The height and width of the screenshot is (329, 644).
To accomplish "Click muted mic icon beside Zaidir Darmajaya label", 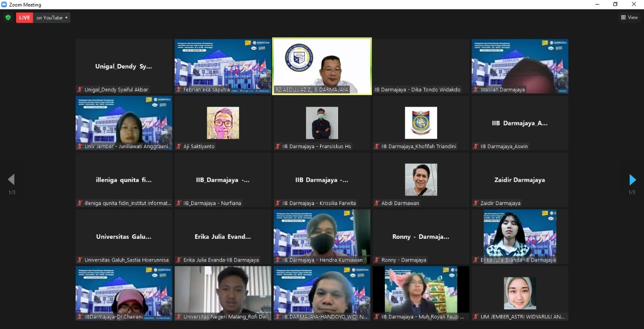I will pyautogui.click(x=475, y=204).
